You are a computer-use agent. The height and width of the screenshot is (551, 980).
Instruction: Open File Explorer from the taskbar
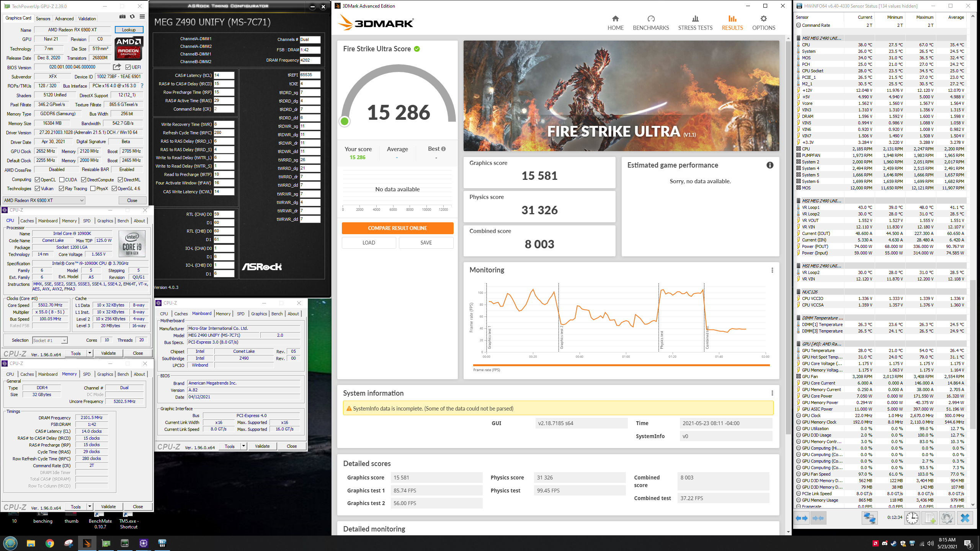[x=31, y=543]
